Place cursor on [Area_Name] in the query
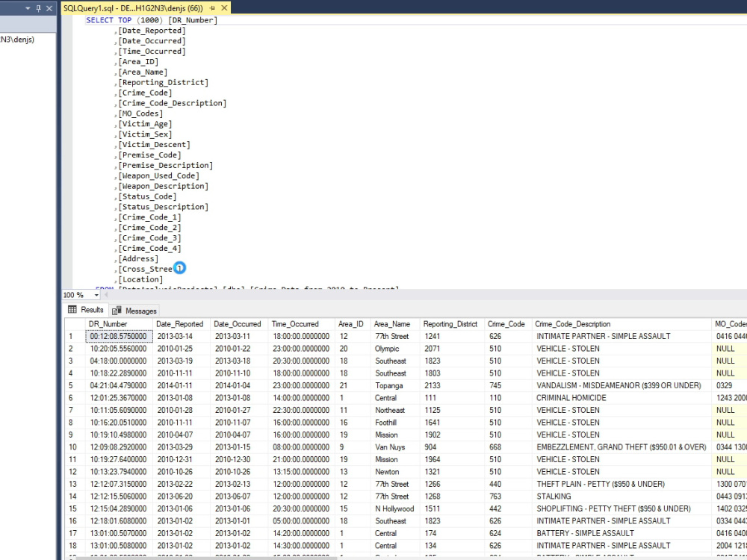747x560 pixels. (x=143, y=72)
